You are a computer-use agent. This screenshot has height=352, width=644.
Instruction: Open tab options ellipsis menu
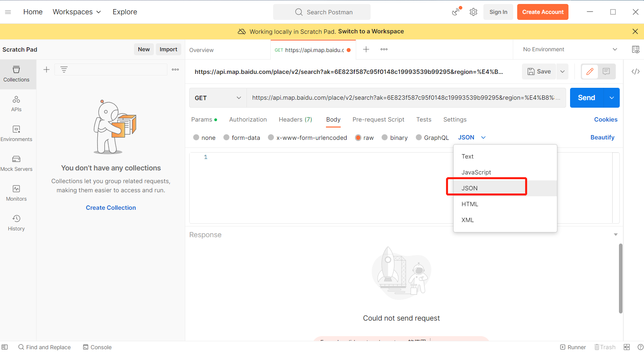[x=384, y=49]
